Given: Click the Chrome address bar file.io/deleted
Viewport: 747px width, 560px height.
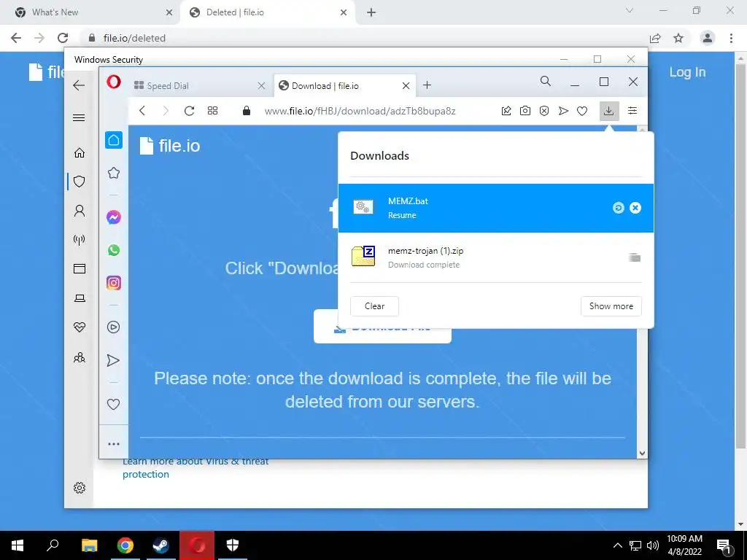Looking at the screenshot, I should (x=134, y=38).
